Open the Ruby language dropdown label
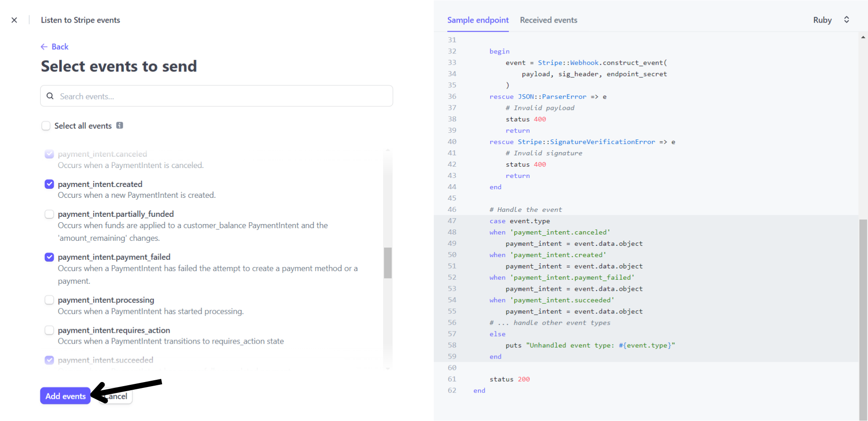 click(x=822, y=20)
